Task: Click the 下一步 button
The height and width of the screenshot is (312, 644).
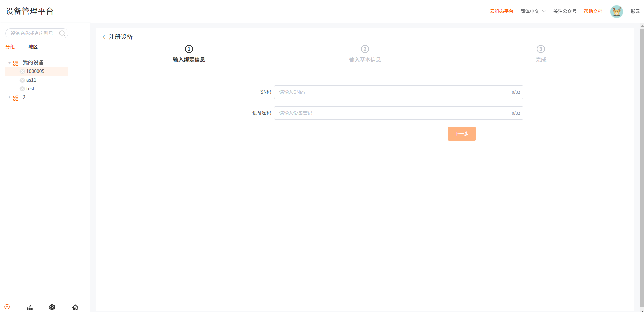Action: tap(461, 134)
